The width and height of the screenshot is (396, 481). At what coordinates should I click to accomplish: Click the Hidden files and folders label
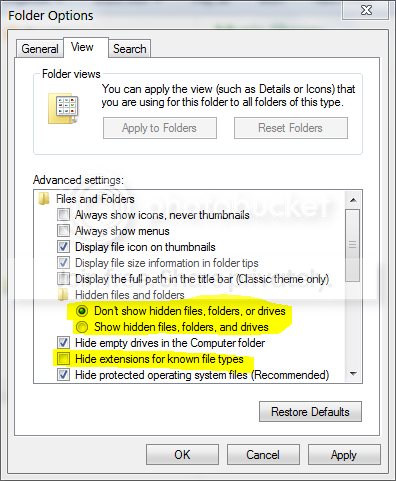pos(130,295)
